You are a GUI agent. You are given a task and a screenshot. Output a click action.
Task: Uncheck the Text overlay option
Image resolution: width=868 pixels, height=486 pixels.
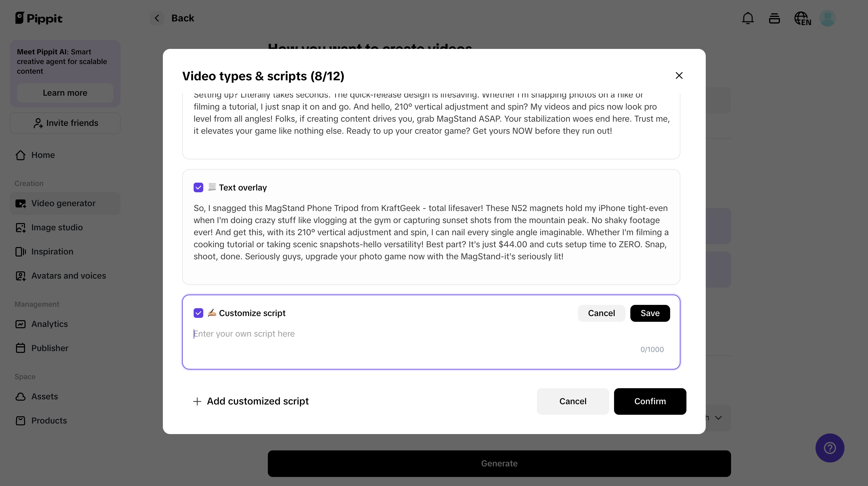(x=198, y=187)
